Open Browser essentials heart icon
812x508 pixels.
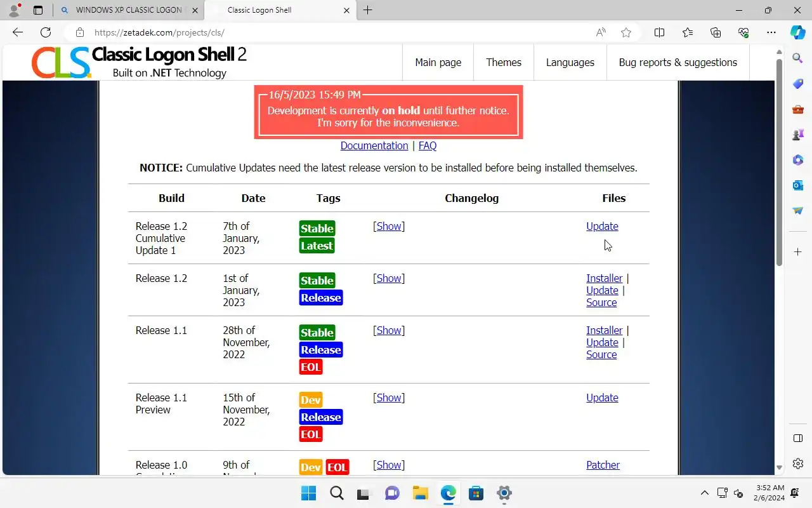pos(743,32)
